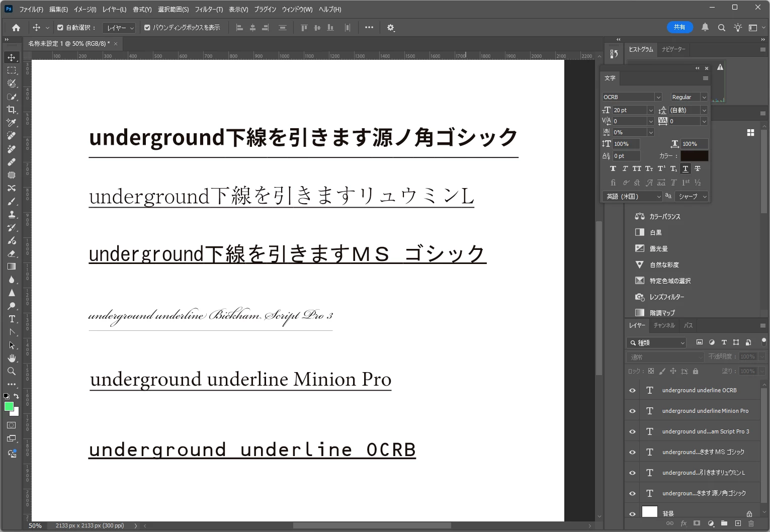
Task: Open the home screen icon
Action: pos(16,28)
